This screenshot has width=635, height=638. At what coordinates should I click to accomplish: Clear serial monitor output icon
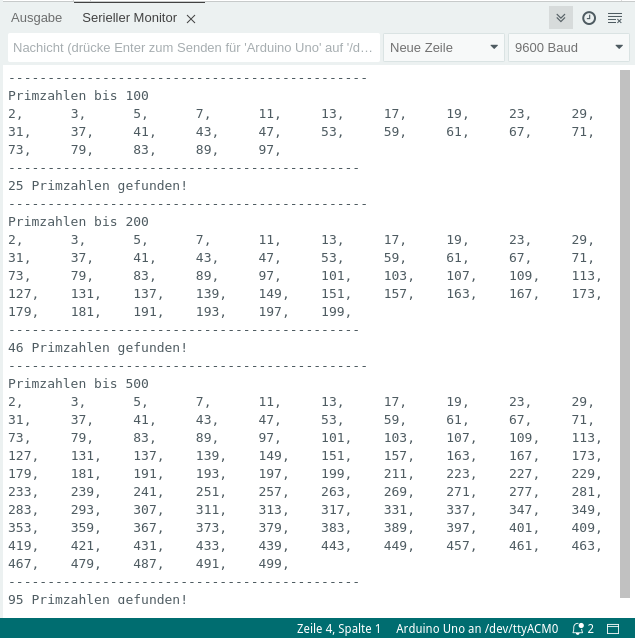click(615, 18)
